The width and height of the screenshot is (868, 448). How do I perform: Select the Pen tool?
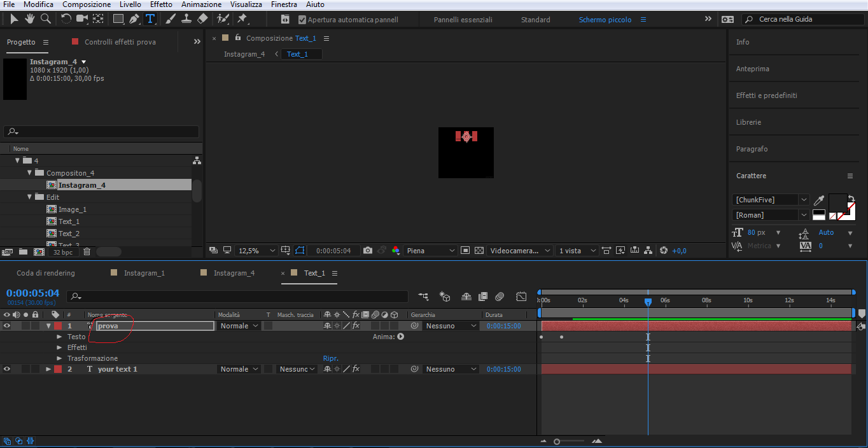tap(133, 20)
